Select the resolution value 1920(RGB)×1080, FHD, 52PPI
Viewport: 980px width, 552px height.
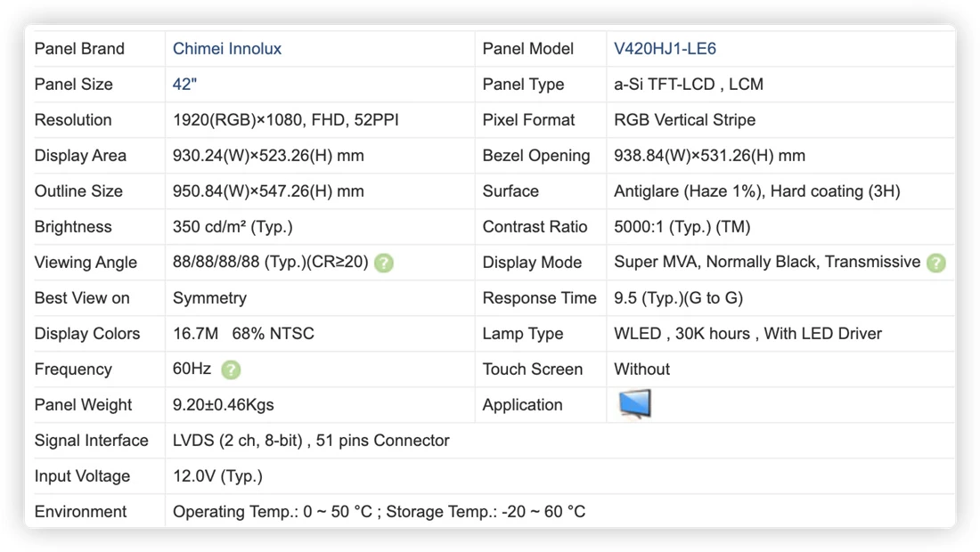286,120
